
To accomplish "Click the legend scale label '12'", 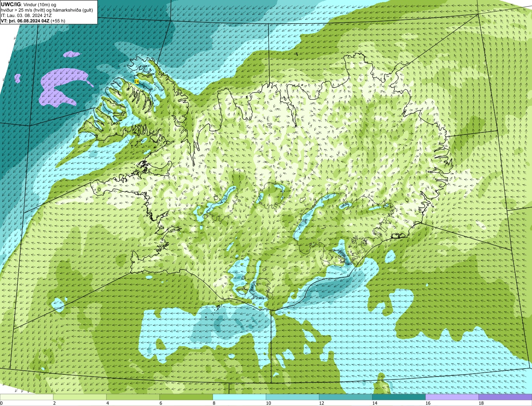I will (322, 403).
